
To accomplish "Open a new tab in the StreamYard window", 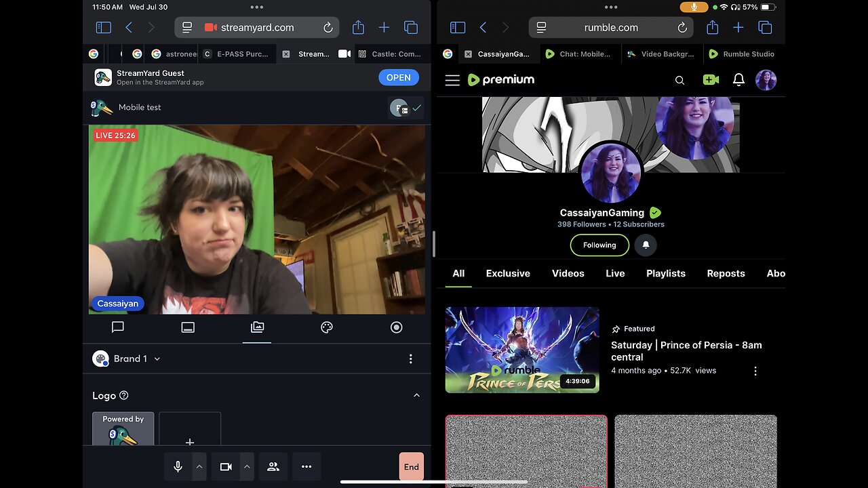I will (x=384, y=28).
